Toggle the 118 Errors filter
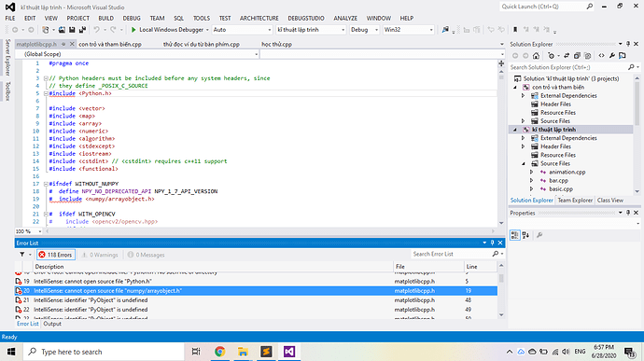 55,255
